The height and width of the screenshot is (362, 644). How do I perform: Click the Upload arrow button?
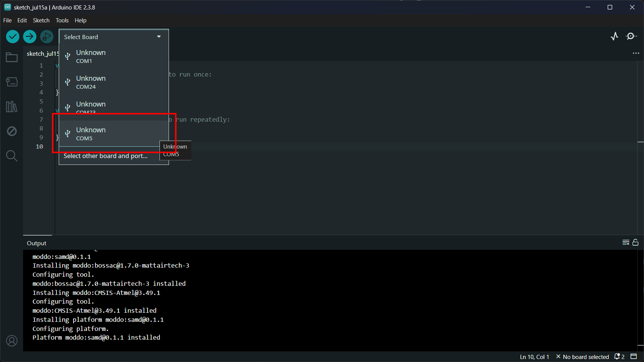click(30, 37)
